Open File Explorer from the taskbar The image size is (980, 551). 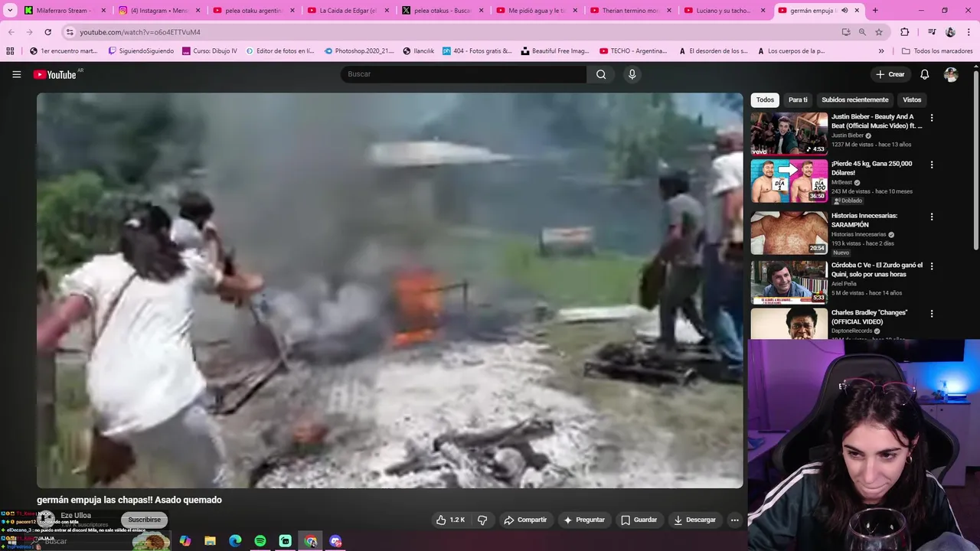coord(210,541)
